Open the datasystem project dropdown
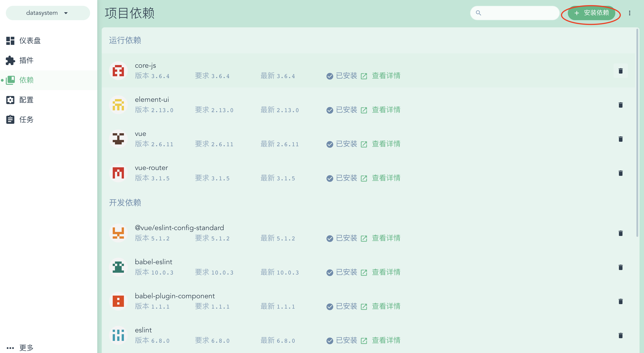Image resolution: width=644 pixels, height=353 pixels. pos(48,13)
